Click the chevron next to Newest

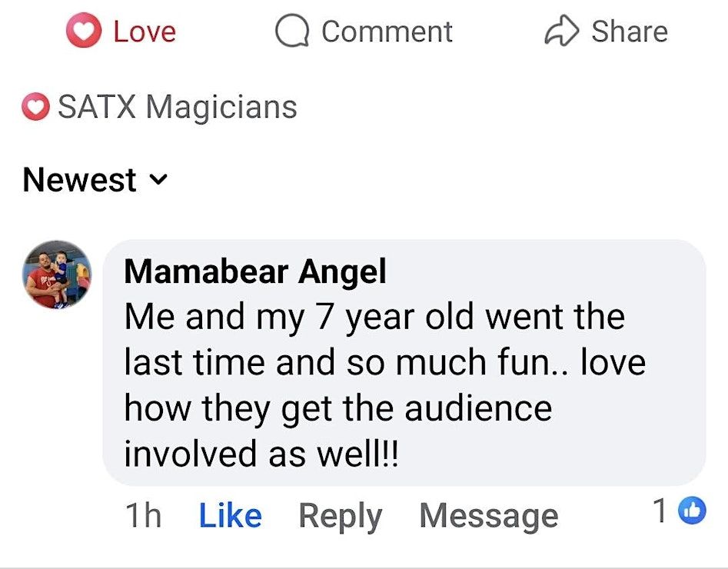coord(158,180)
